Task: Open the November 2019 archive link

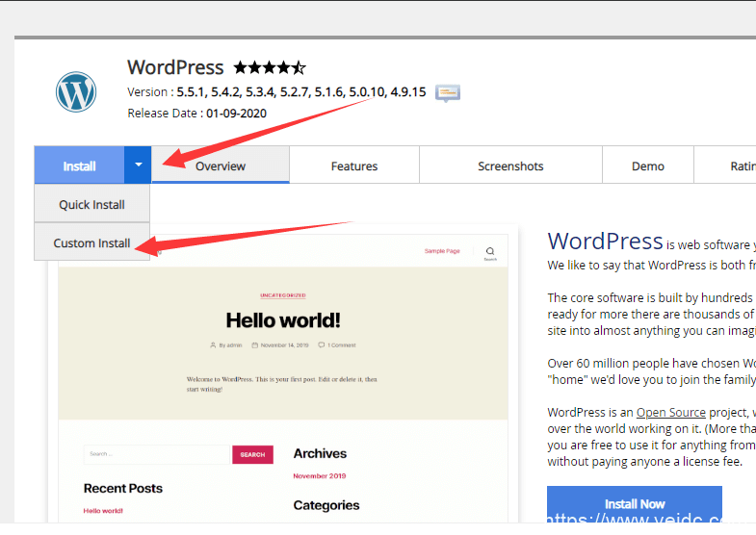Action: pyautogui.click(x=319, y=475)
